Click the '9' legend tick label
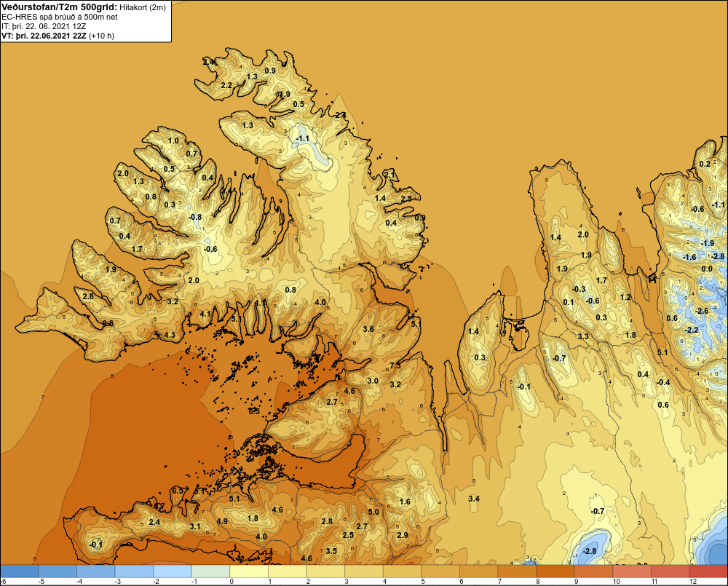Image resolution: width=728 pixels, height=586 pixels. pyautogui.click(x=576, y=582)
